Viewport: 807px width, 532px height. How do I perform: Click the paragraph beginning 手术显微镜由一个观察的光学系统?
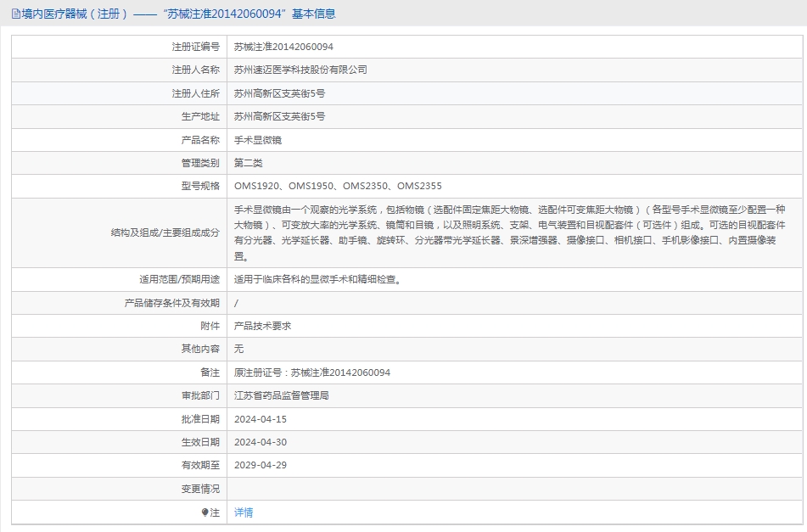coord(509,233)
